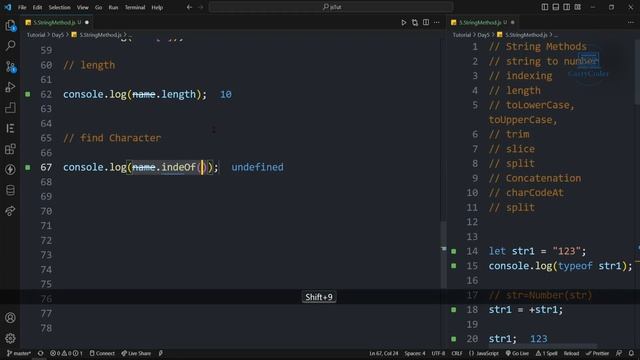The width and height of the screenshot is (640, 360).
Task: Open the UTF-8 encoding picker
Action: pos(438,353)
